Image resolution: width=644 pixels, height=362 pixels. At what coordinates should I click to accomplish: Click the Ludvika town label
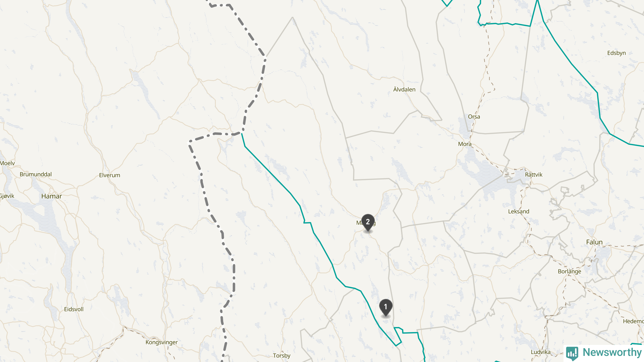point(541,352)
